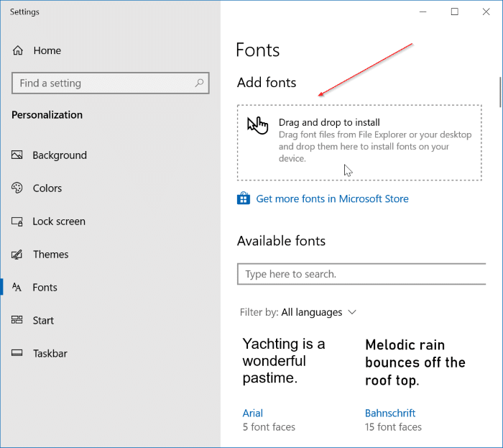Open Lock screen via its icon
503x448 pixels.
(x=18, y=221)
